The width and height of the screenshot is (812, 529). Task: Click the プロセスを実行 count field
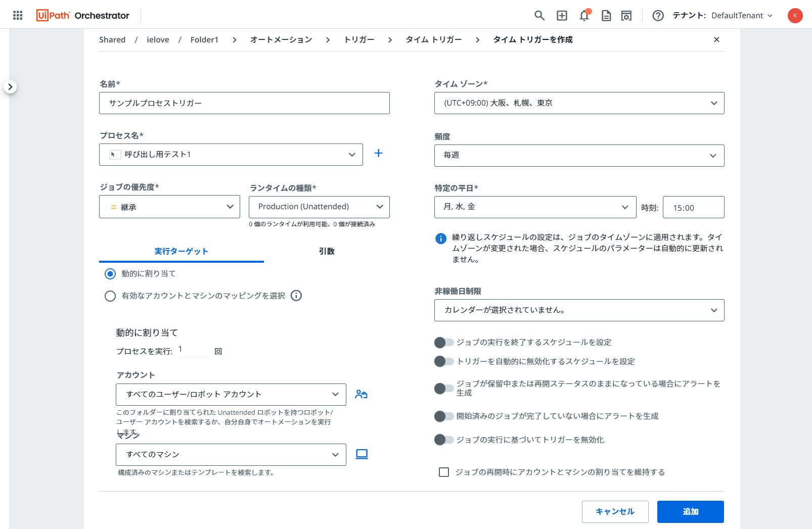click(193, 350)
